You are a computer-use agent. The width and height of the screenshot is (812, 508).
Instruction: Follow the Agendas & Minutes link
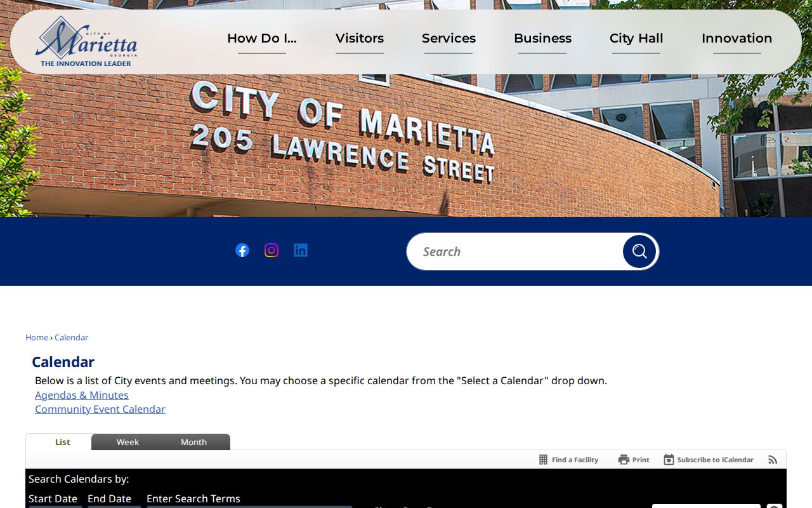coord(82,395)
